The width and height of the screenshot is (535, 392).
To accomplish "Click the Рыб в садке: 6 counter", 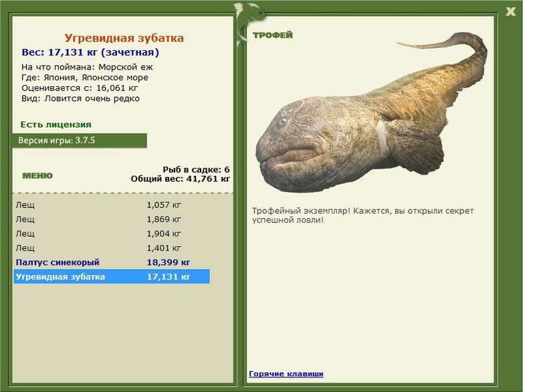I will click(x=196, y=169).
